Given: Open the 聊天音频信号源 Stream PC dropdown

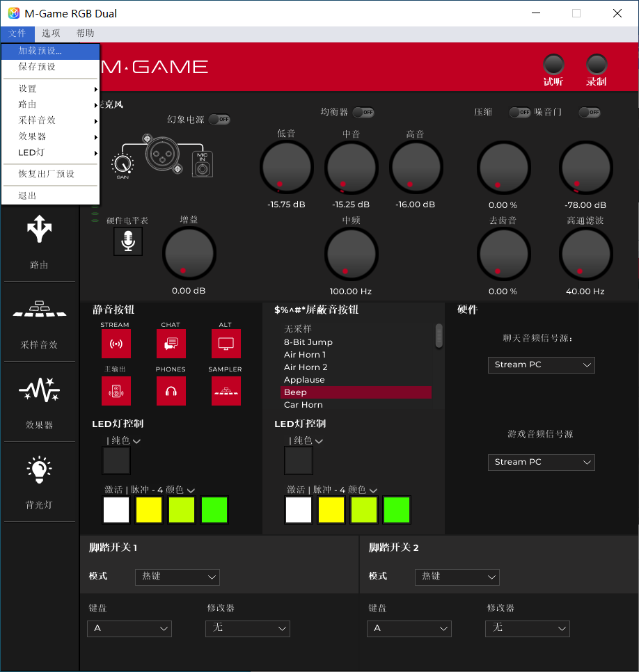Looking at the screenshot, I should (x=542, y=365).
